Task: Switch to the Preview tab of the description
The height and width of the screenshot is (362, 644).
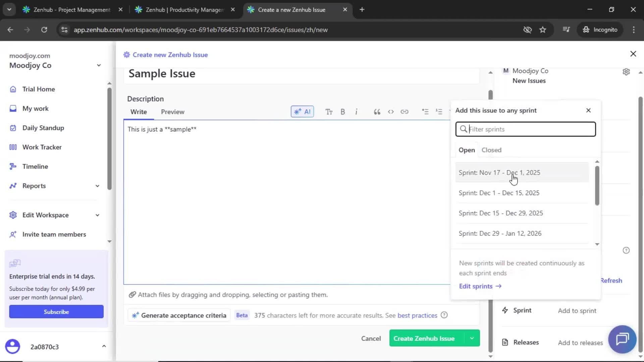Action: 173,112
